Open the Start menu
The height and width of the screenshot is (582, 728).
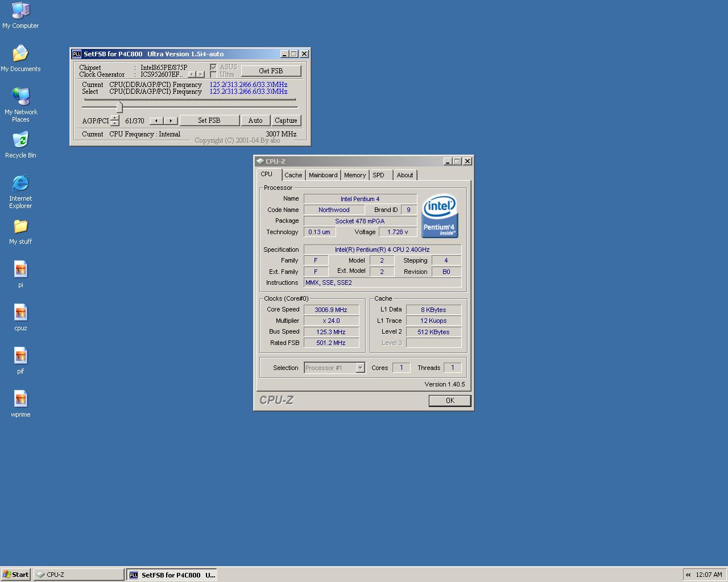[16, 575]
